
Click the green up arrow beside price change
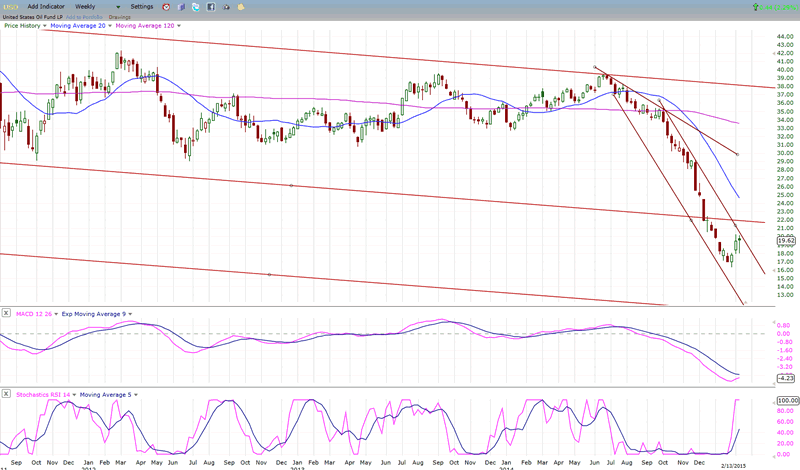pos(755,7)
